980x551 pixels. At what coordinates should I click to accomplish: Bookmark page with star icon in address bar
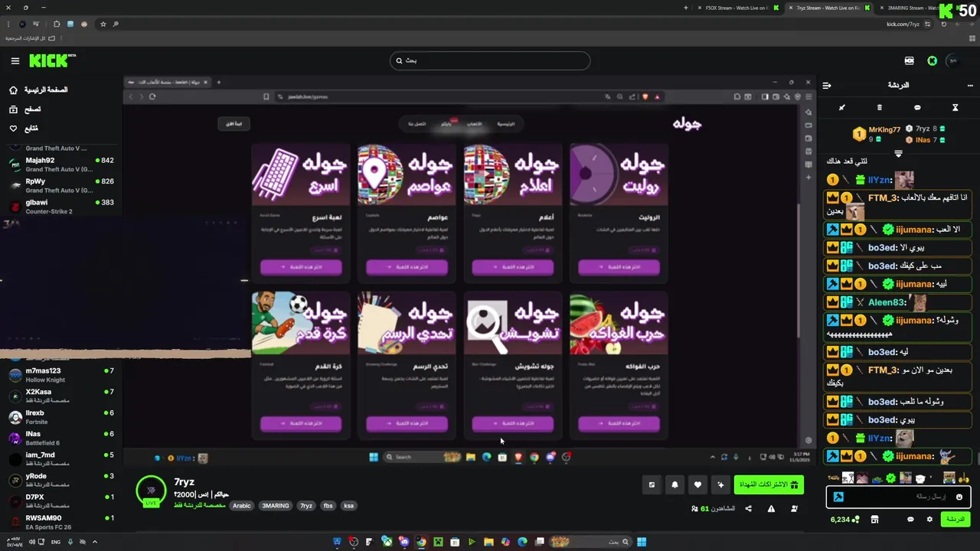(x=103, y=24)
